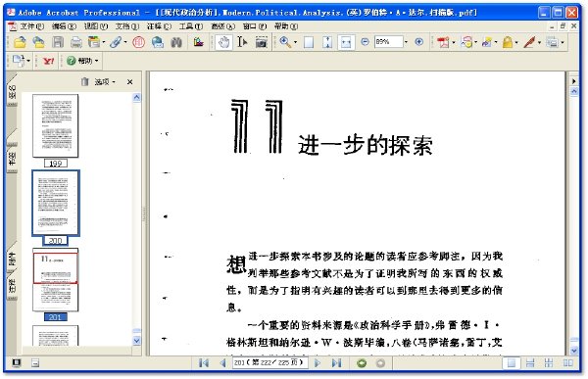Expand the Organizer dropdown arrow

[x=104, y=42]
